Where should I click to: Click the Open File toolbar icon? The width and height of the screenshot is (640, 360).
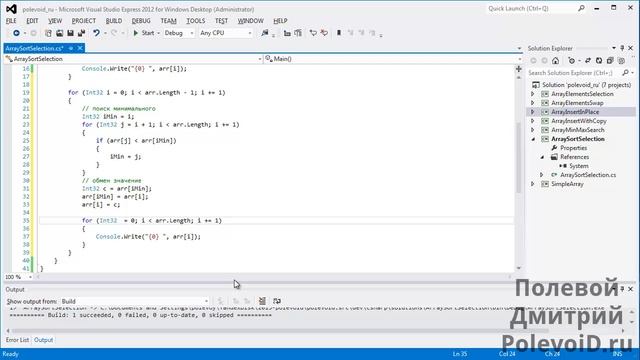[x=60, y=33]
